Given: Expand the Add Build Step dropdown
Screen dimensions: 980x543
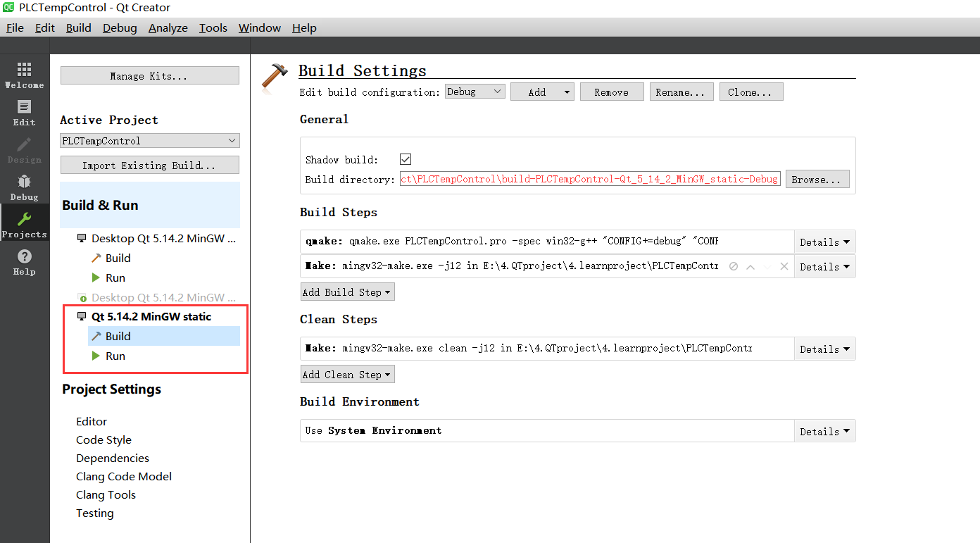Looking at the screenshot, I should point(347,292).
